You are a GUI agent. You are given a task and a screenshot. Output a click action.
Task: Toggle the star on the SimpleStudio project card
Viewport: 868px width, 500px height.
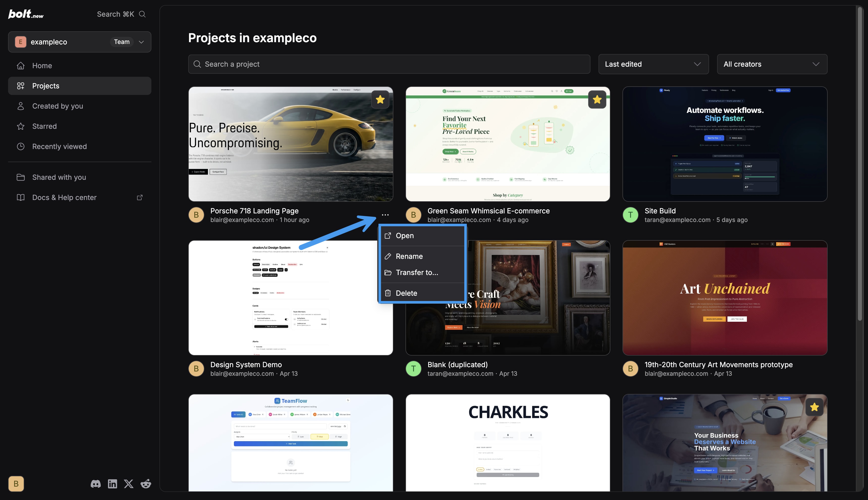pos(815,407)
